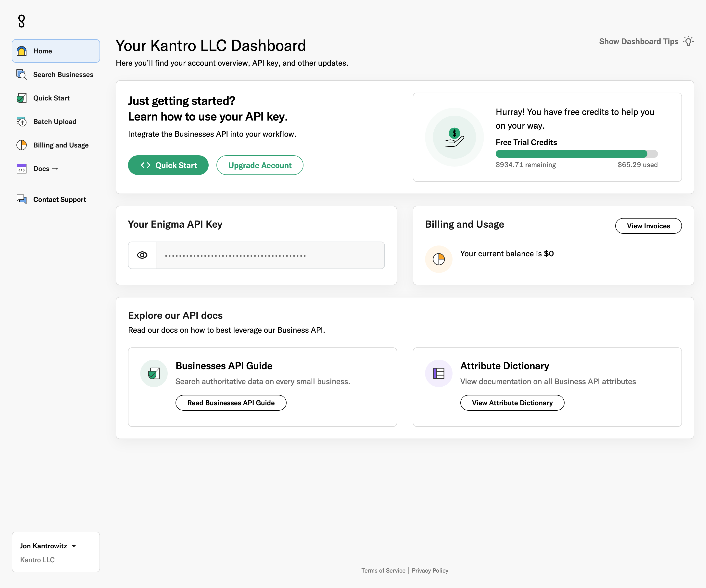This screenshot has width=706, height=588.
Task: Click the lightbulb dashboard tips icon
Action: (x=688, y=41)
